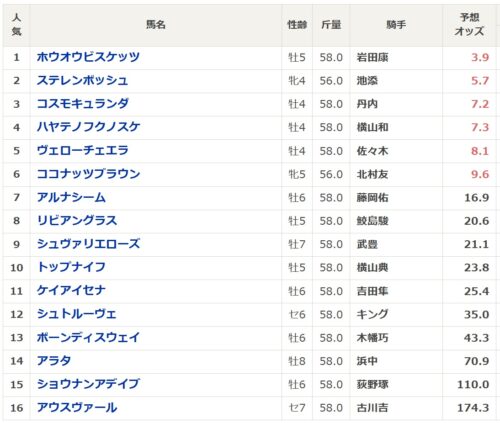500x423 pixels.
Task: Open ケイアイセナ horse link
Action: point(71,291)
